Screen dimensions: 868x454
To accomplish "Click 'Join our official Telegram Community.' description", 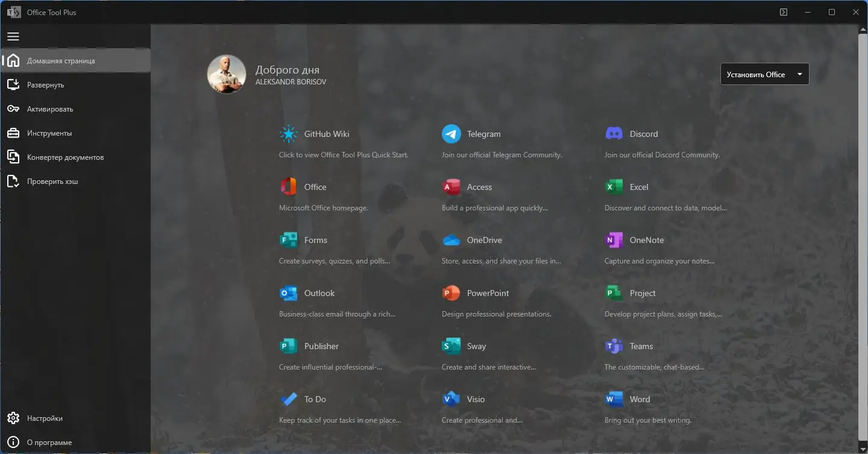I will pyautogui.click(x=502, y=155).
